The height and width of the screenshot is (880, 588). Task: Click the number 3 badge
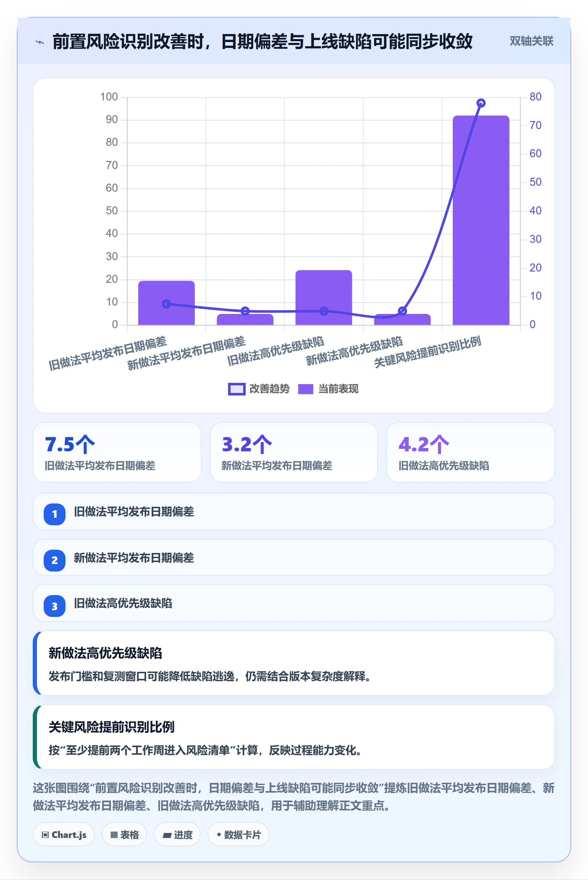pos(55,606)
